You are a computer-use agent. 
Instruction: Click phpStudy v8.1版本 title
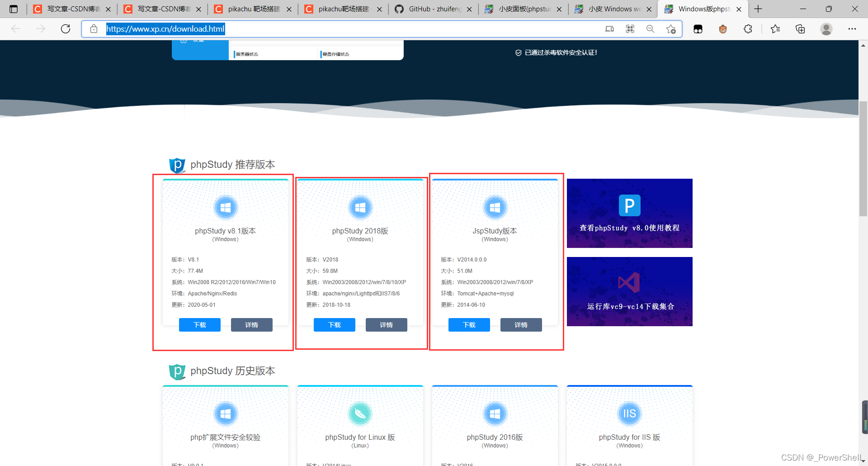pos(226,231)
